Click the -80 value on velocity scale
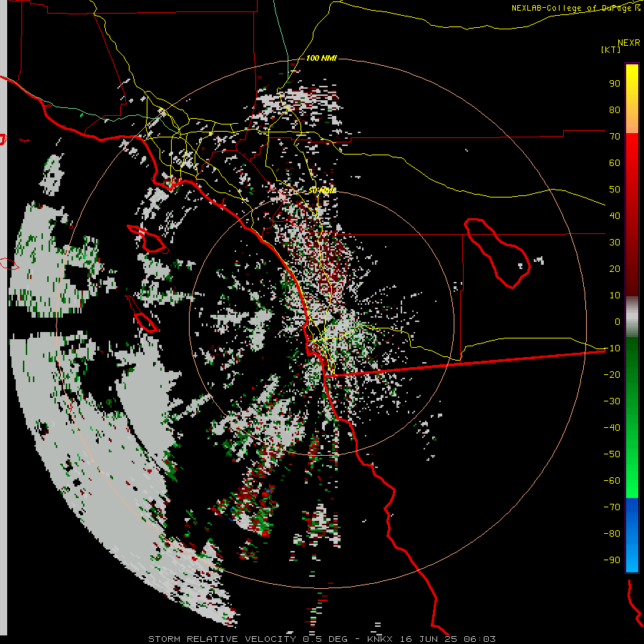The image size is (644, 644). click(612, 534)
